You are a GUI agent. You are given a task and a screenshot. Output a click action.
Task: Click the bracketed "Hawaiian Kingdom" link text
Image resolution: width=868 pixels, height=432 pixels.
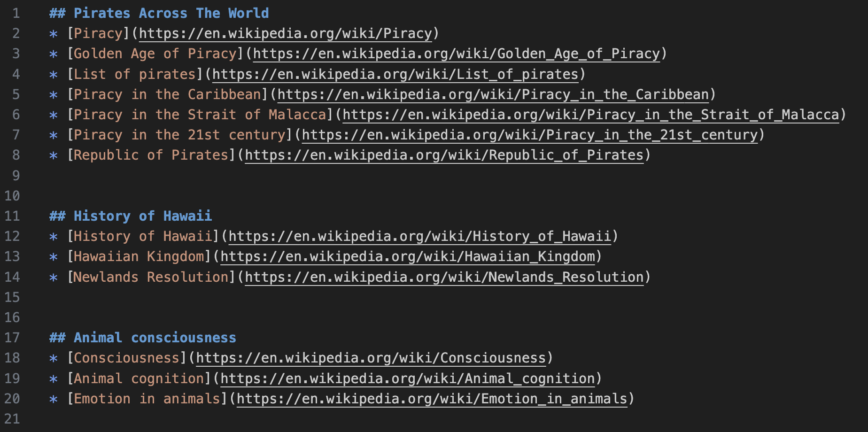point(139,256)
